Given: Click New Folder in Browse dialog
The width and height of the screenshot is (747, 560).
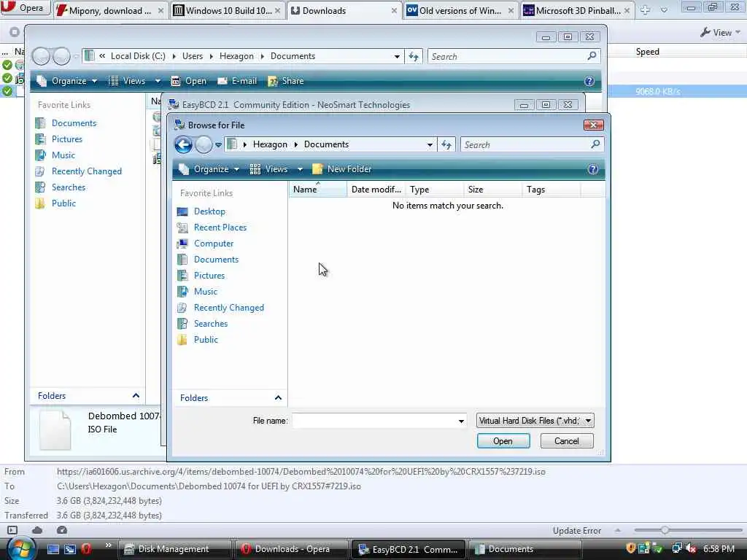Looking at the screenshot, I should 342,169.
